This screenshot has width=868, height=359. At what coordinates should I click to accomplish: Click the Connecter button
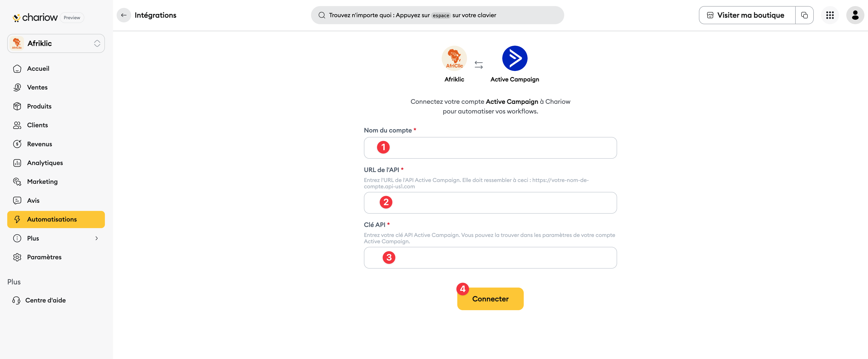coord(490,299)
